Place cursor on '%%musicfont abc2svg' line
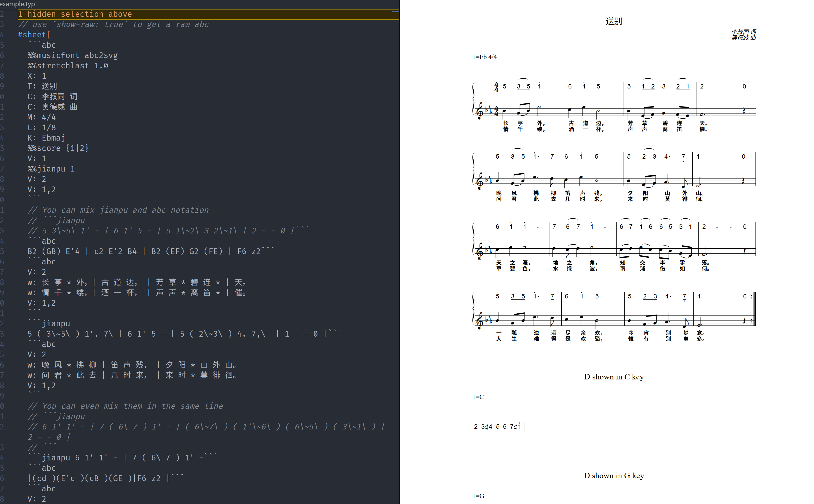This screenshot has height=504, width=814. click(73, 55)
